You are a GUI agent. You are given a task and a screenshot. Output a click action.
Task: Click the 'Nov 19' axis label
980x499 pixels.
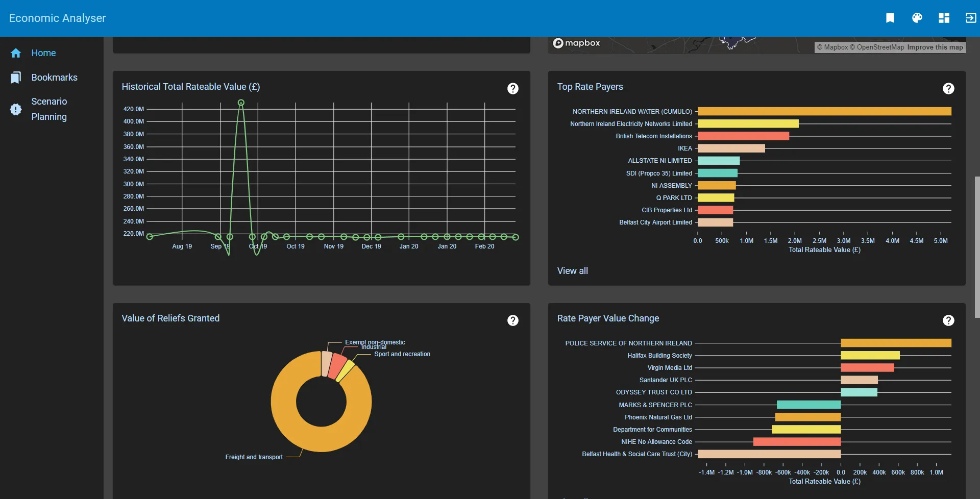click(334, 246)
